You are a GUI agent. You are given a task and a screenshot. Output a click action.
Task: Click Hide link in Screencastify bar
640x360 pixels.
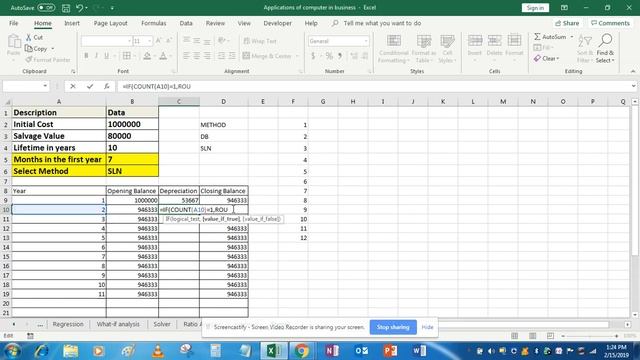tap(427, 327)
